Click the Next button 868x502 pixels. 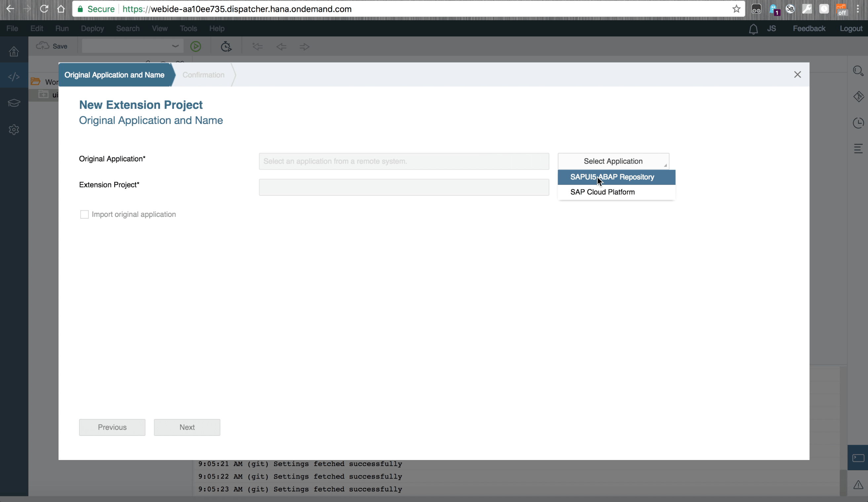pos(187,427)
